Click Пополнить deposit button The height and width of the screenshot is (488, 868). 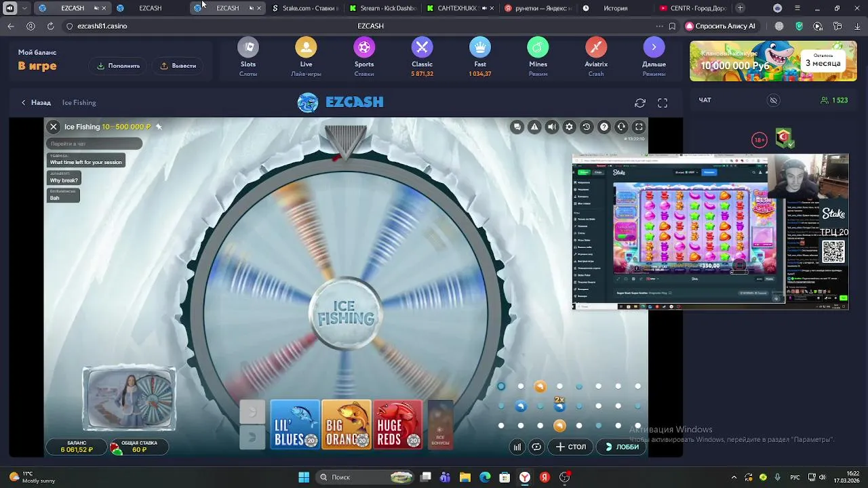tap(119, 66)
